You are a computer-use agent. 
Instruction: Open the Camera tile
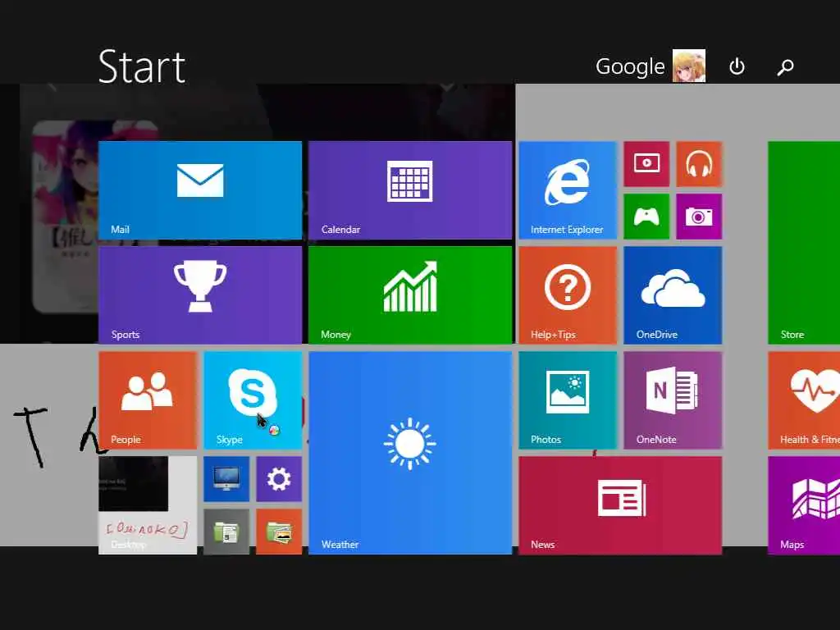tap(699, 217)
